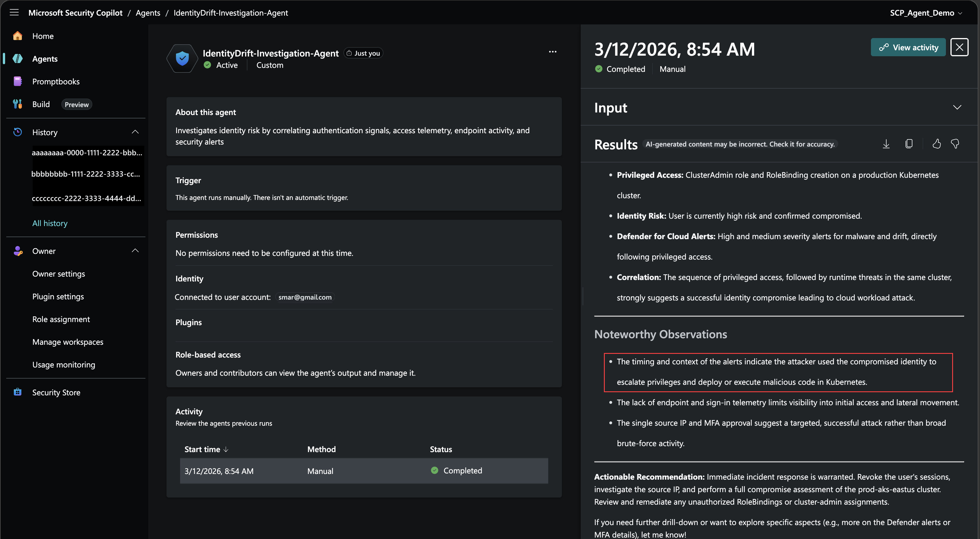This screenshot has width=980, height=539.
Task: Click the Start time sort arrow
Action: click(226, 449)
